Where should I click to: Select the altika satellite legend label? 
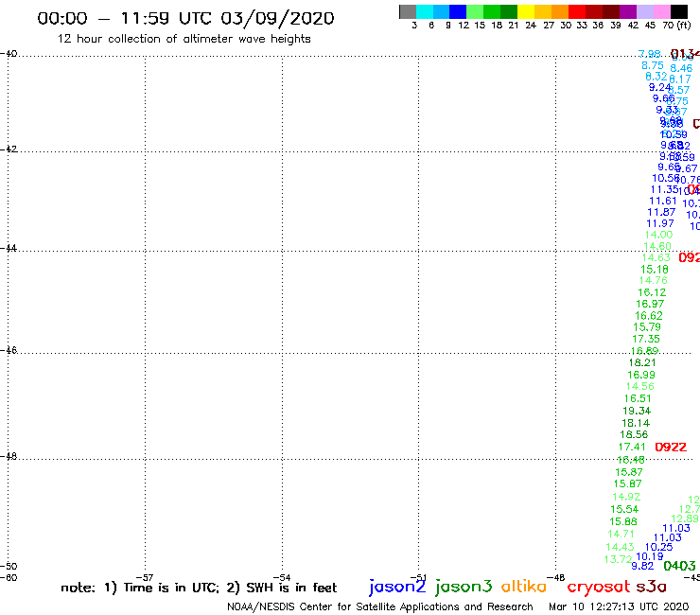point(524,587)
